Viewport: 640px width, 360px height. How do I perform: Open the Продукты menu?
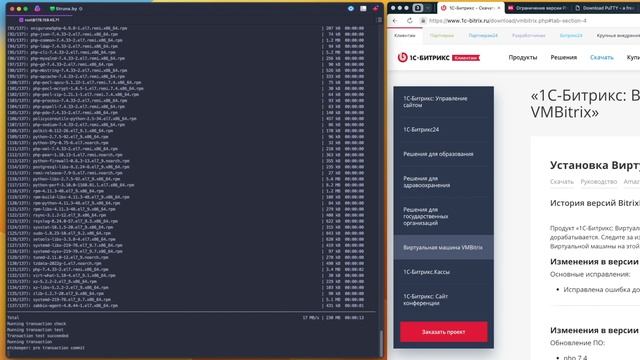[523, 58]
